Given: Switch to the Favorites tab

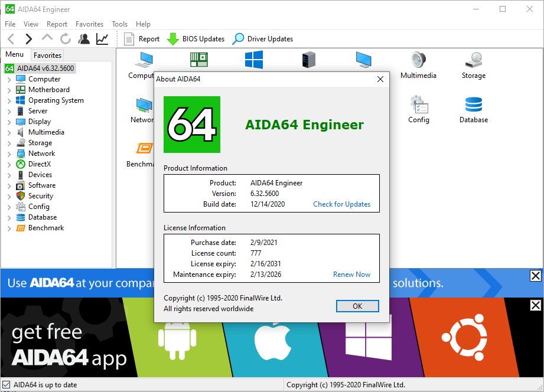Looking at the screenshot, I should pos(47,55).
